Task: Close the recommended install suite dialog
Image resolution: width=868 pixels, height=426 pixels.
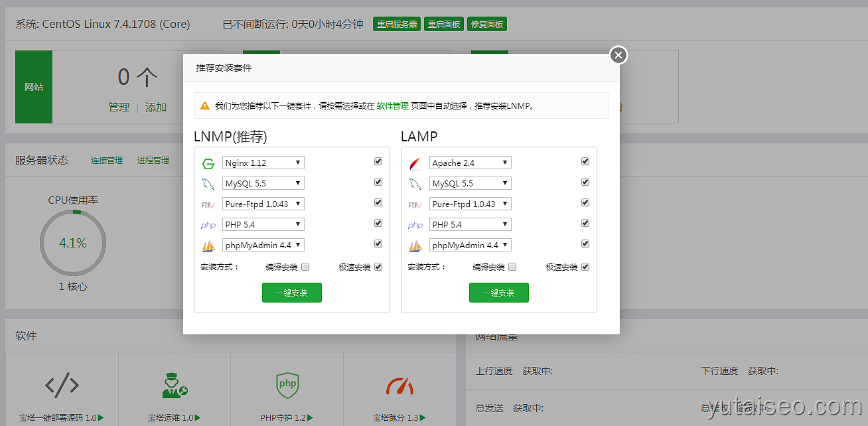Action: 618,55
